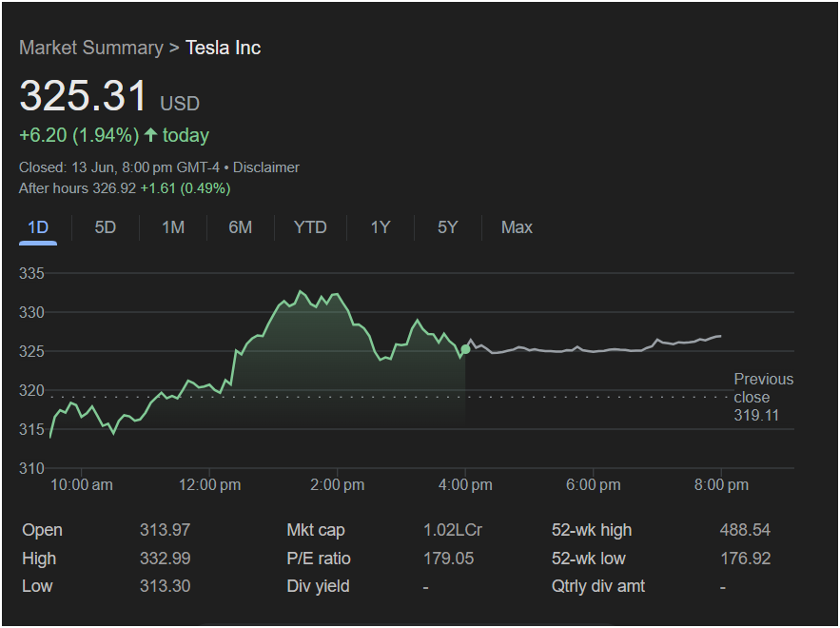Click the 12:00 pm axis label
840x628 pixels.
pos(209,485)
